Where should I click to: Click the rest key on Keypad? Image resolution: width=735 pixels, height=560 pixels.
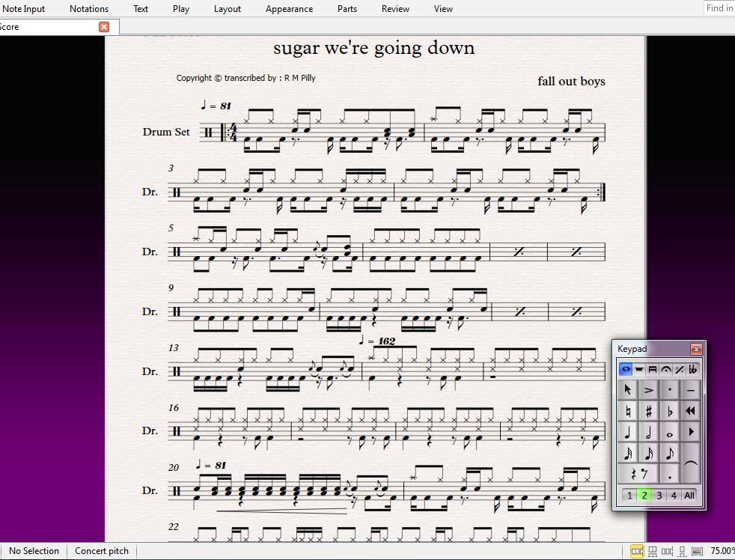(638, 474)
